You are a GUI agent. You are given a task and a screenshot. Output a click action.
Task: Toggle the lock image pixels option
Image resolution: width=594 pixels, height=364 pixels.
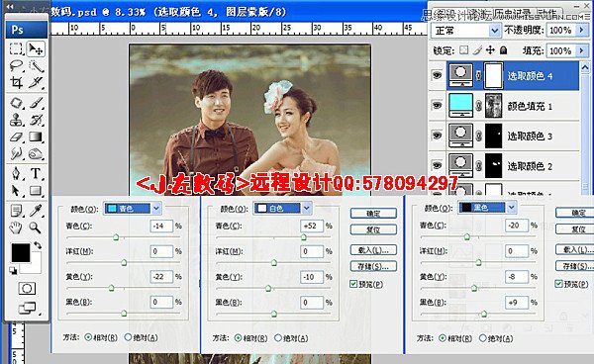478,49
